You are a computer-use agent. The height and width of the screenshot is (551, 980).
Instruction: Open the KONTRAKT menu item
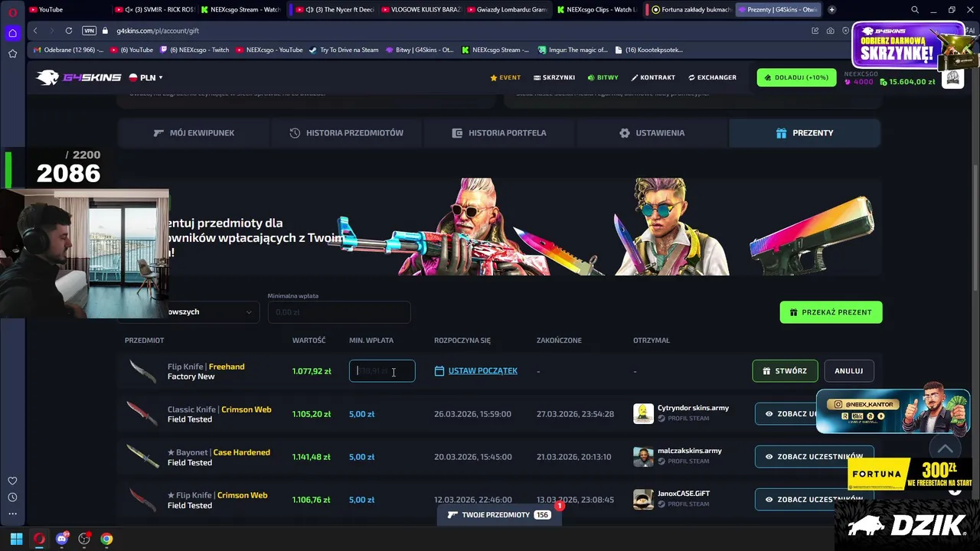[x=653, y=77]
